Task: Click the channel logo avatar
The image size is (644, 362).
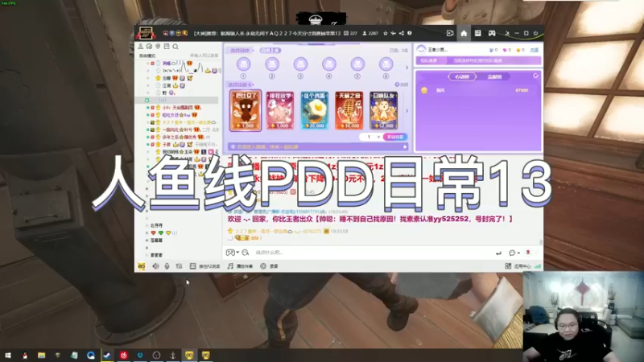Action: point(146,33)
